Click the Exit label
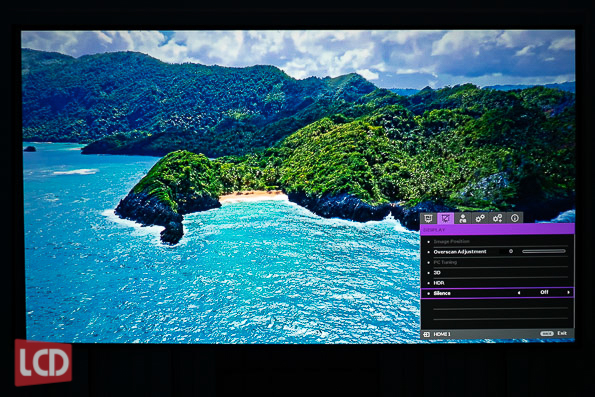This screenshot has height=397, width=595. click(562, 333)
